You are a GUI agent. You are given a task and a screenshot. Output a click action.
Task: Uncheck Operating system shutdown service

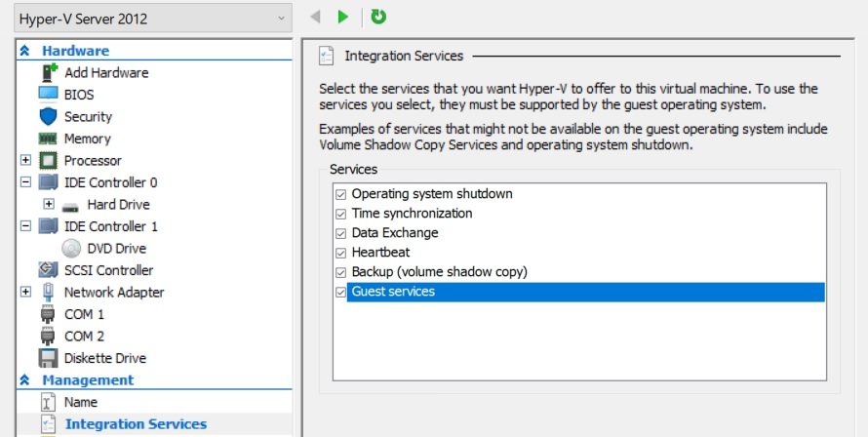click(x=341, y=194)
